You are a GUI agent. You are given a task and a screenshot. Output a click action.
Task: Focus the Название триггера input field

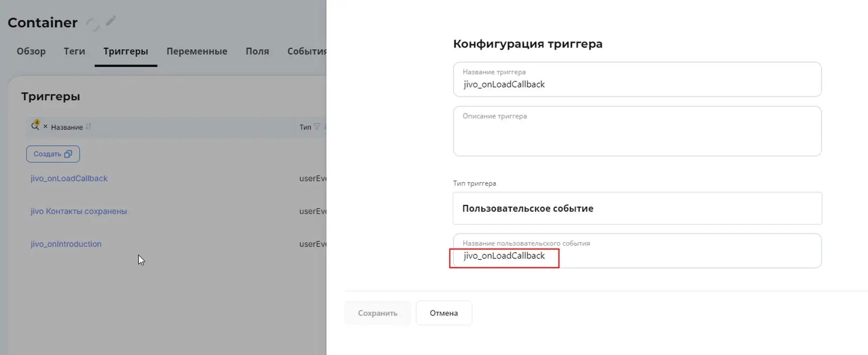(637, 80)
